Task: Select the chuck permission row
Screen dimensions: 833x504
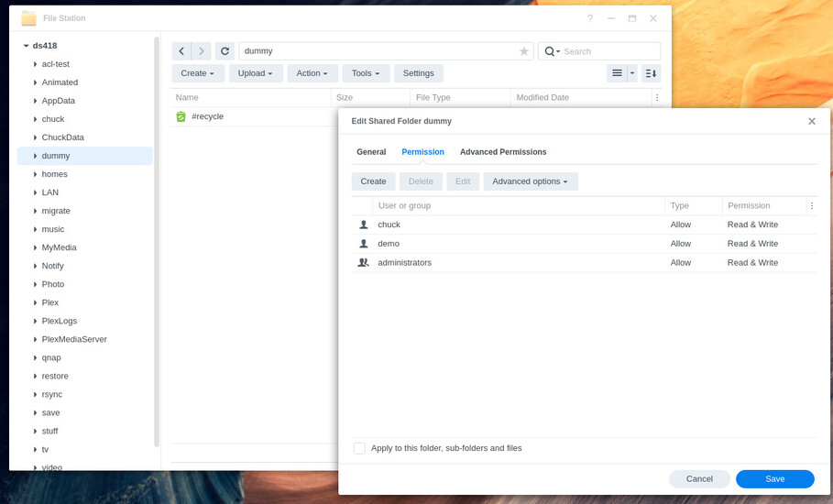Action: click(x=584, y=225)
